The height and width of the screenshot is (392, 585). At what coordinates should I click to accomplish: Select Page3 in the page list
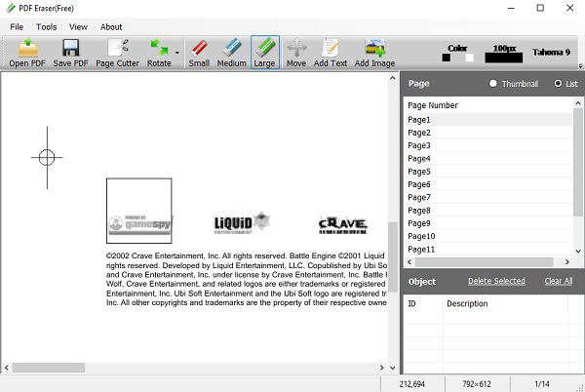click(488, 145)
